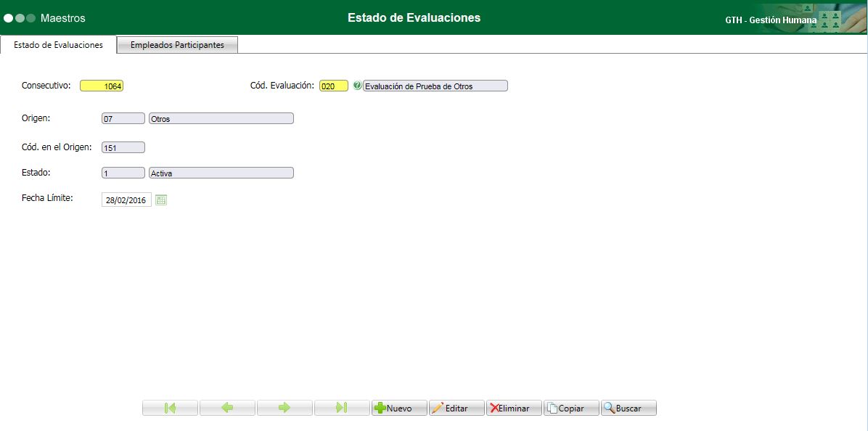Click the Cód. en el Origen label

coord(57,147)
